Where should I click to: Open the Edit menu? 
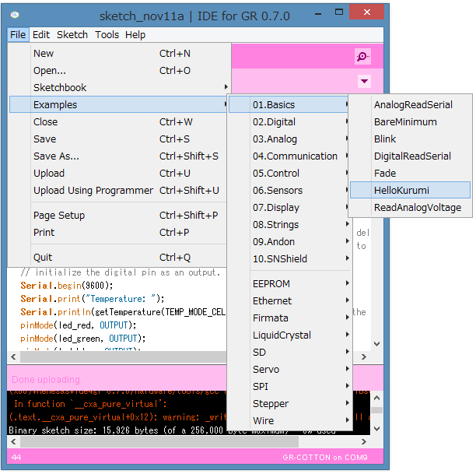[x=41, y=34]
